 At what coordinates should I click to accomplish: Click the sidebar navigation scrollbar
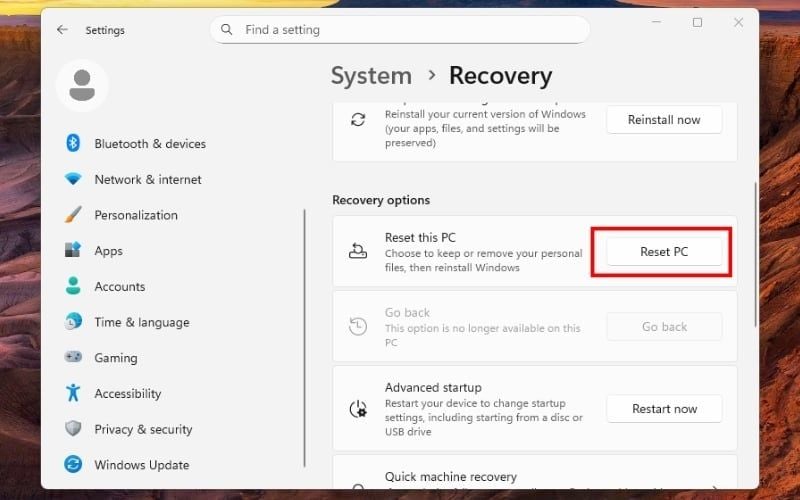(x=305, y=338)
